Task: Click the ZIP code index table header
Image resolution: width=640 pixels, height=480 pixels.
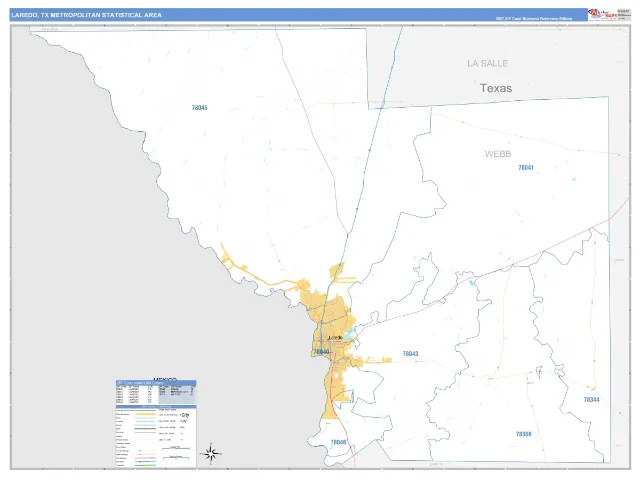Action: coord(156,383)
